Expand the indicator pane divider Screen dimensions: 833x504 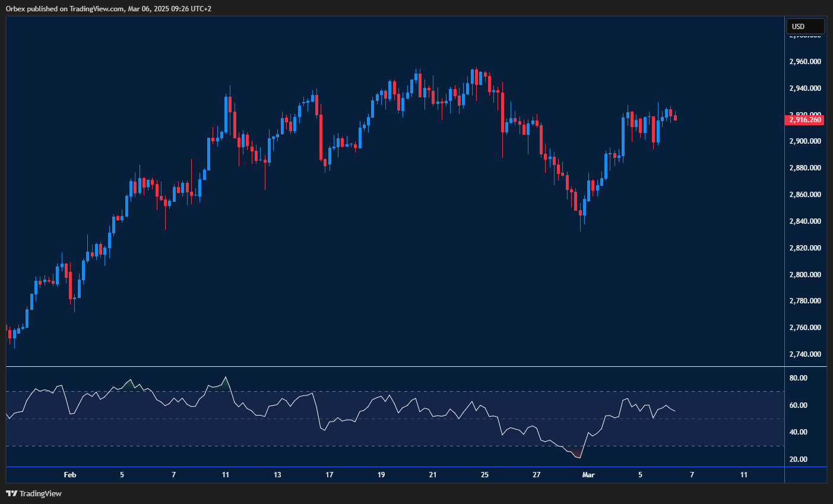(392, 366)
